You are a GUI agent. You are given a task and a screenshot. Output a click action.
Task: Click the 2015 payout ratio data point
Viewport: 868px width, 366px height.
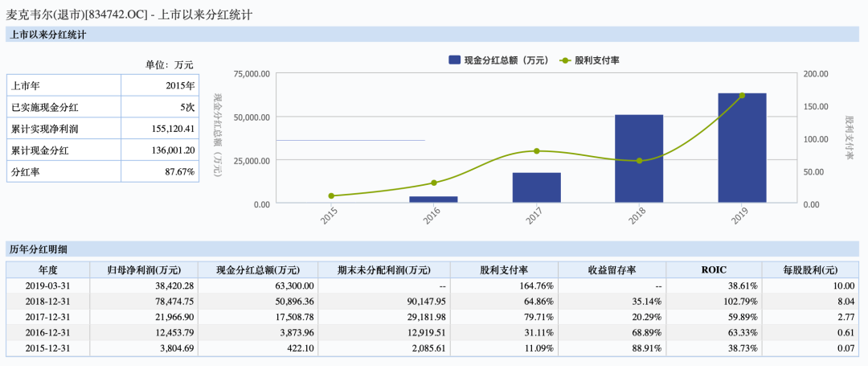pos(331,196)
